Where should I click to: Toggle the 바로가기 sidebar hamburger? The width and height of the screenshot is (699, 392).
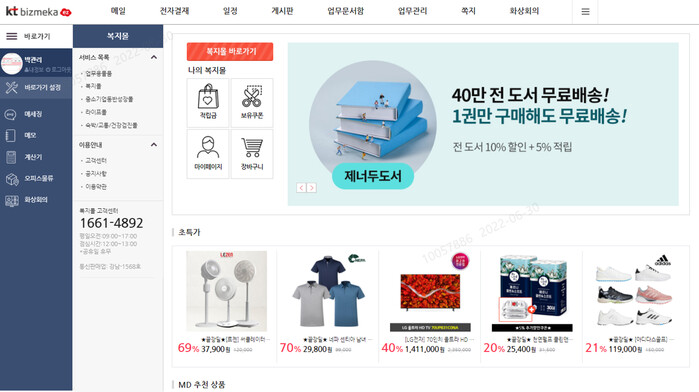click(x=12, y=36)
